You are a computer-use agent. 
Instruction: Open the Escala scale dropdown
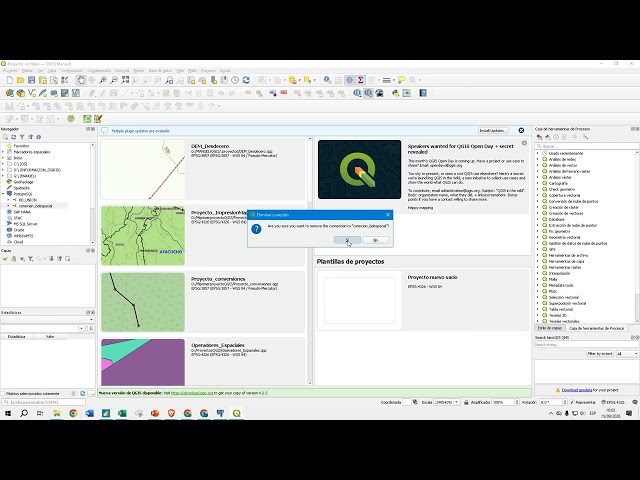click(456, 402)
